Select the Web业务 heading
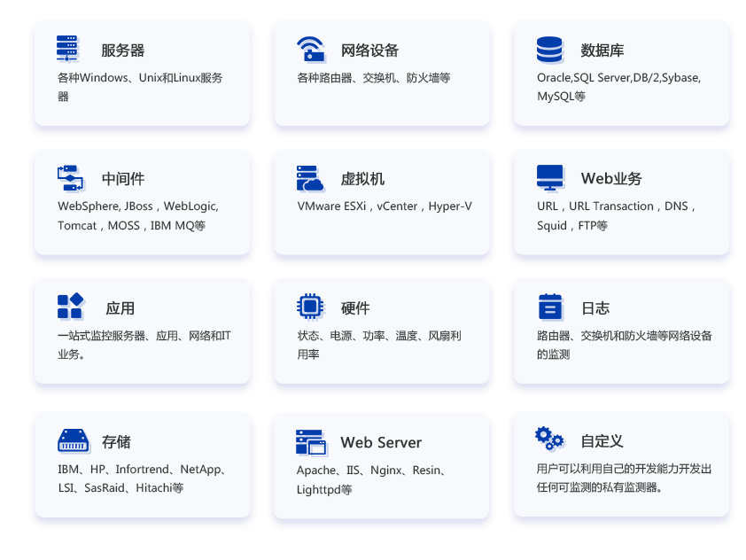 point(611,178)
